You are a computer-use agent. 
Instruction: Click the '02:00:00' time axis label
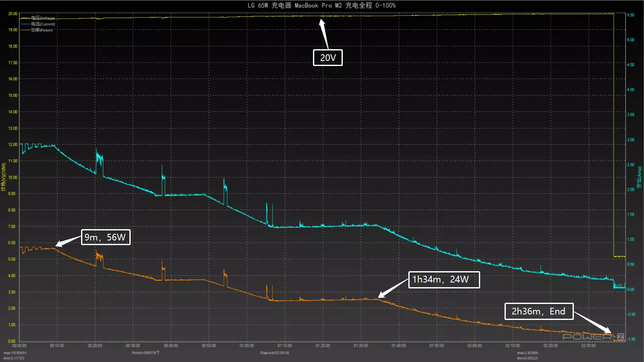click(475, 346)
